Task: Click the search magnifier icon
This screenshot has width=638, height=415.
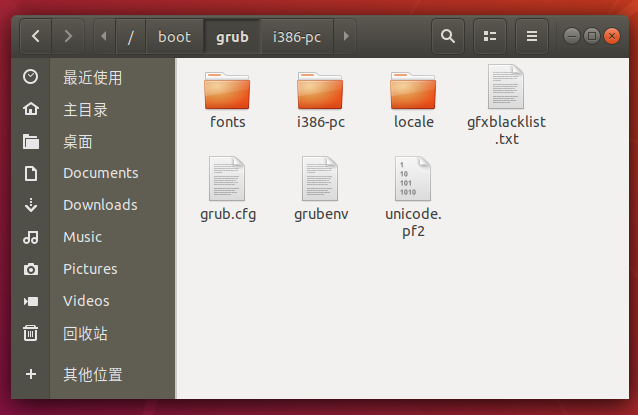Action: [448, 36]
